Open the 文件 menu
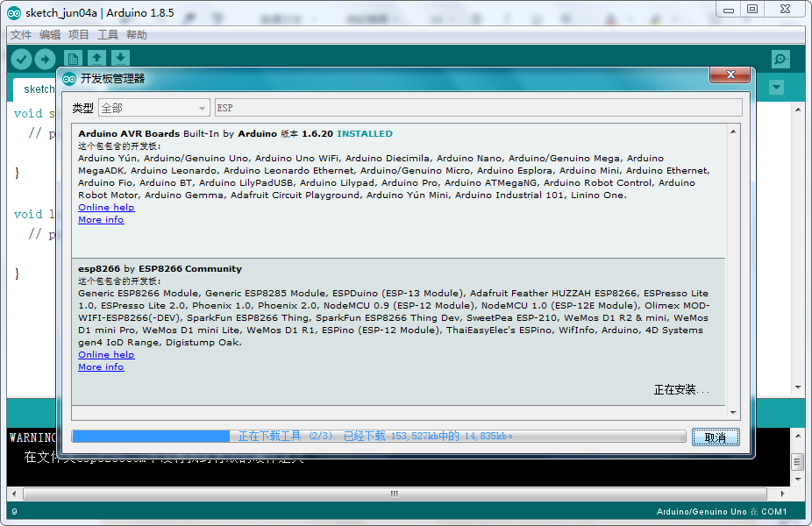 pyautogui.click(x=21, y=35)
